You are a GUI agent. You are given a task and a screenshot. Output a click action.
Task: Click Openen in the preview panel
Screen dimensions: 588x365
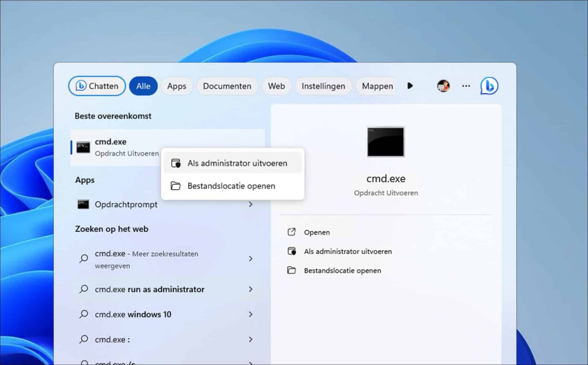[317, 232]
